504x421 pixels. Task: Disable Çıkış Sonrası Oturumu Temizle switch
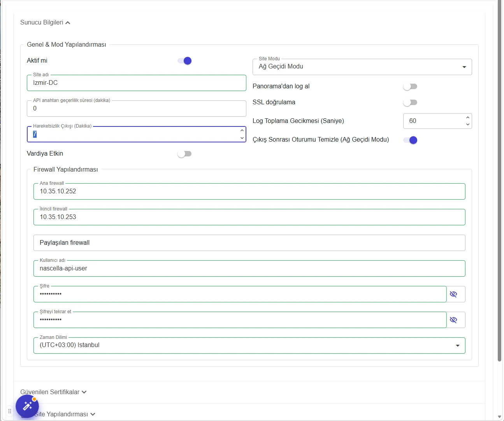(x=410, y=140)
